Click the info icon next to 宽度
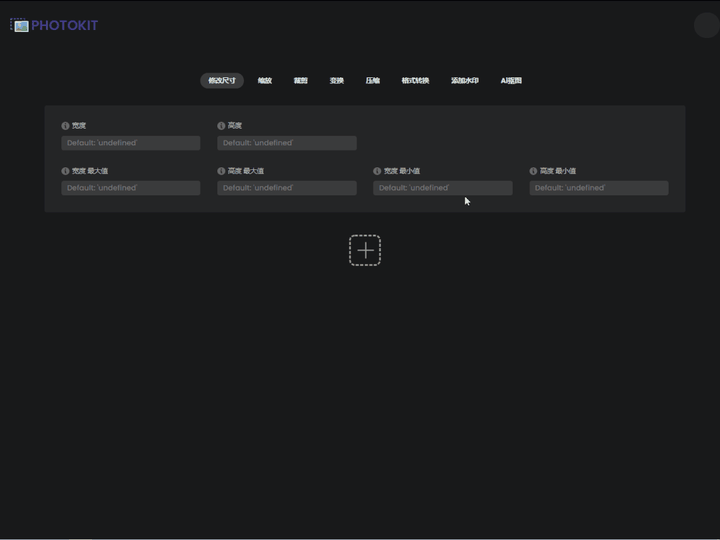 click(x=65, y=126)
